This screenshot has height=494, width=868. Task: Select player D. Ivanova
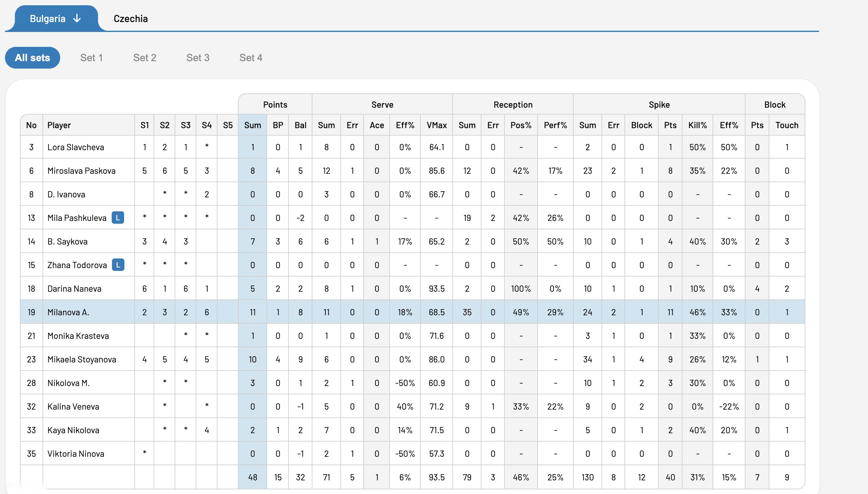66,195
